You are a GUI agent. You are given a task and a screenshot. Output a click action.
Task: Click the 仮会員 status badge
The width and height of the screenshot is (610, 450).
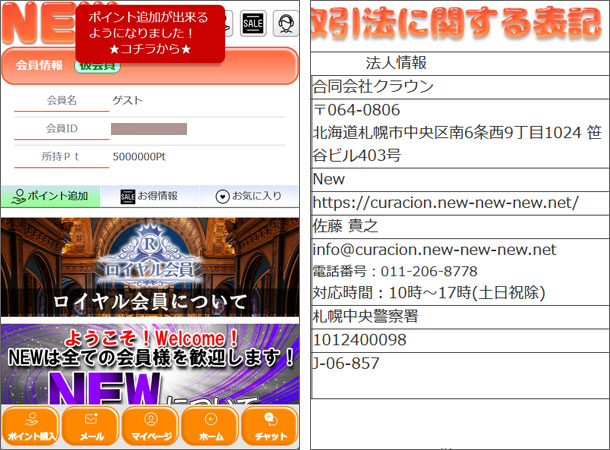pos(97,66)
